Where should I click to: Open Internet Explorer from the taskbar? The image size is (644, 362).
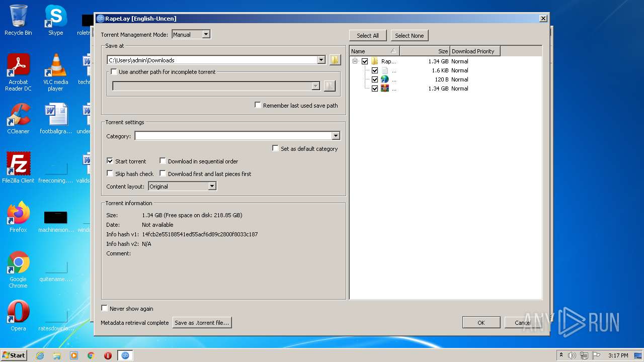tap(40, 355)
